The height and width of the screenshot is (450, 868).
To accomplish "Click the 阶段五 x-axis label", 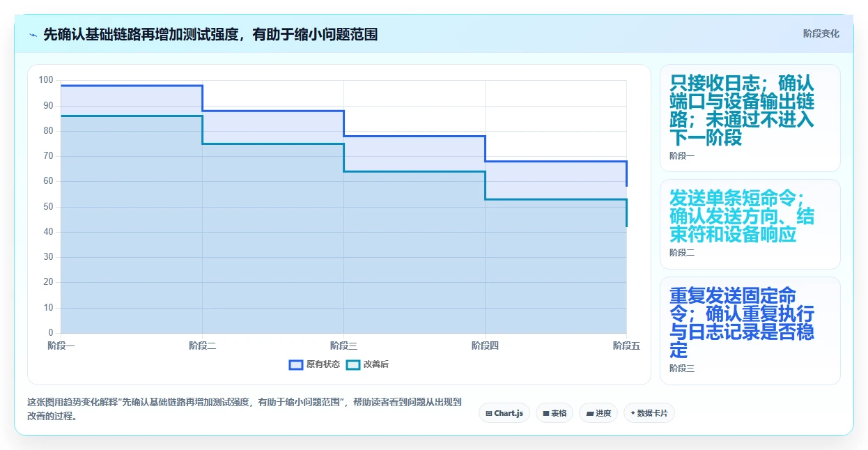I will click(x=626, y=345).
